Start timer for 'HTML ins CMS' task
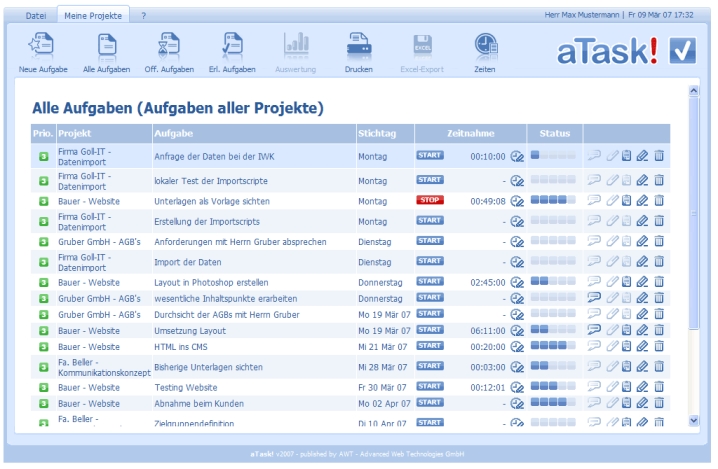 (429, 345)
